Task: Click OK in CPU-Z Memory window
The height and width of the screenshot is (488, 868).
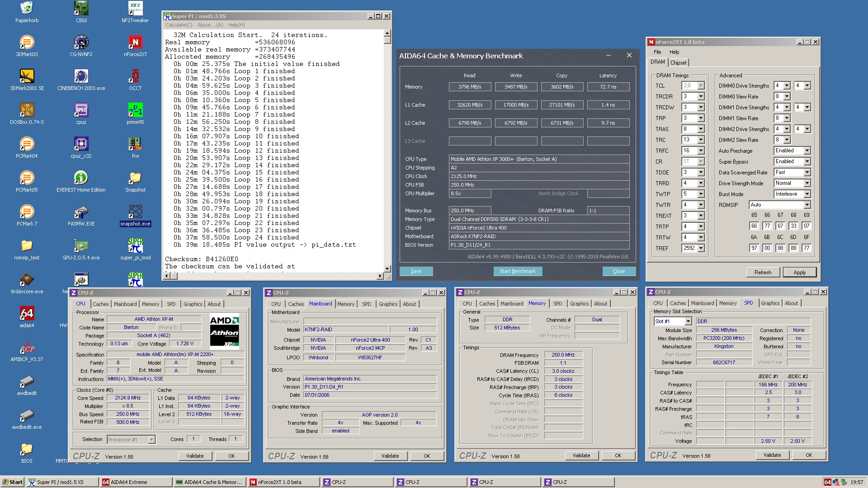Action: click(618, 455)
